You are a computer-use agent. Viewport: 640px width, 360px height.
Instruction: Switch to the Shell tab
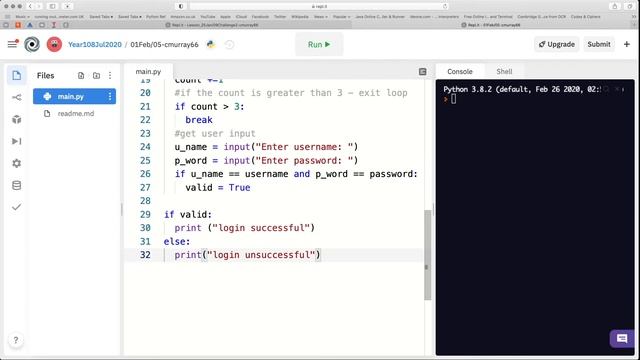(x=504, y=71)
